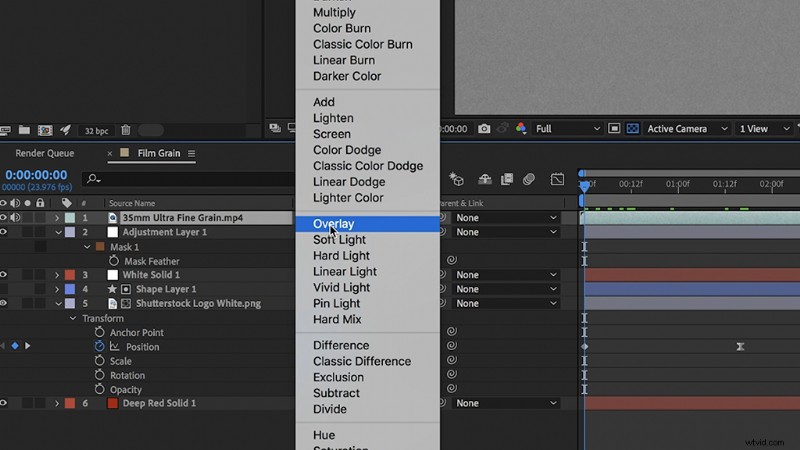Click White Solid 1 red label swatch
This screenshot has height=450, width=800.
(70, 275)
